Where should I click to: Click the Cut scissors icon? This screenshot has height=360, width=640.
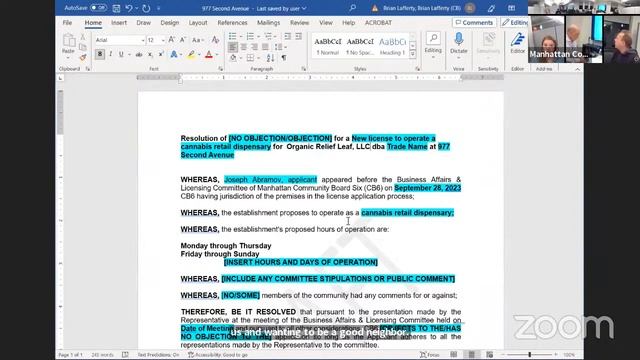[x=83, y=37]
